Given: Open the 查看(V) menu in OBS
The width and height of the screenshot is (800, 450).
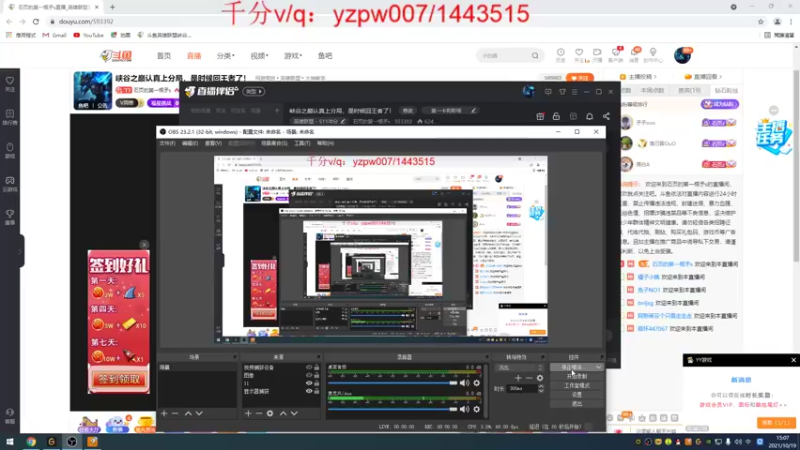Looking at the screenshot, I should (x=213, y=143).
